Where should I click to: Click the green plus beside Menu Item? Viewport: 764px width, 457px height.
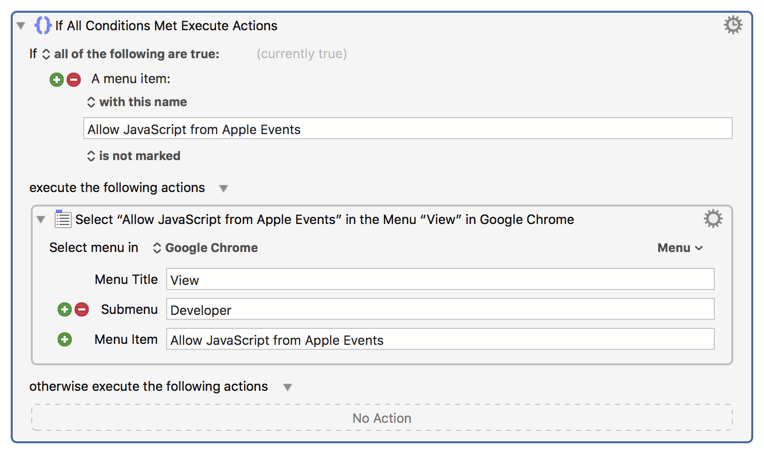pos(65,340)
